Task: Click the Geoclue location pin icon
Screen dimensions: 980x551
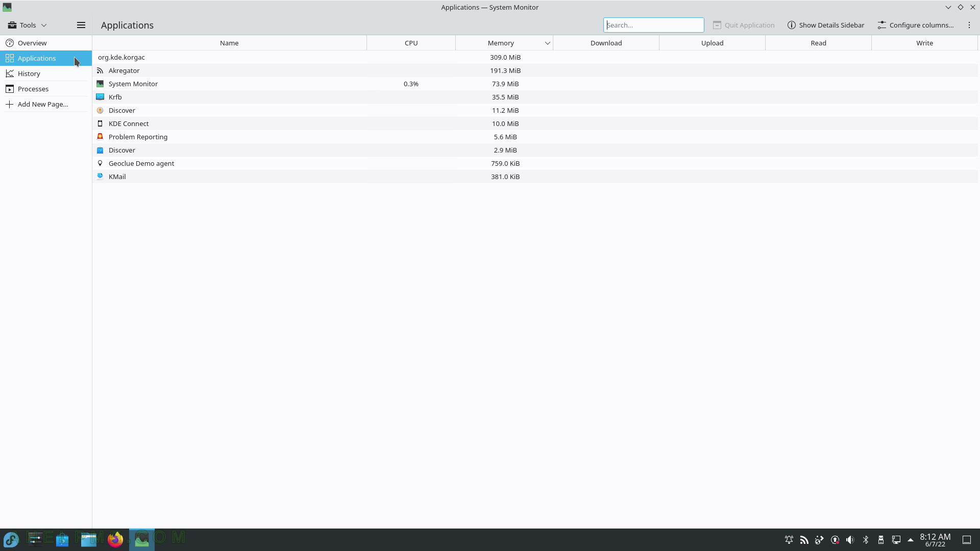Action: coord(100,163)
